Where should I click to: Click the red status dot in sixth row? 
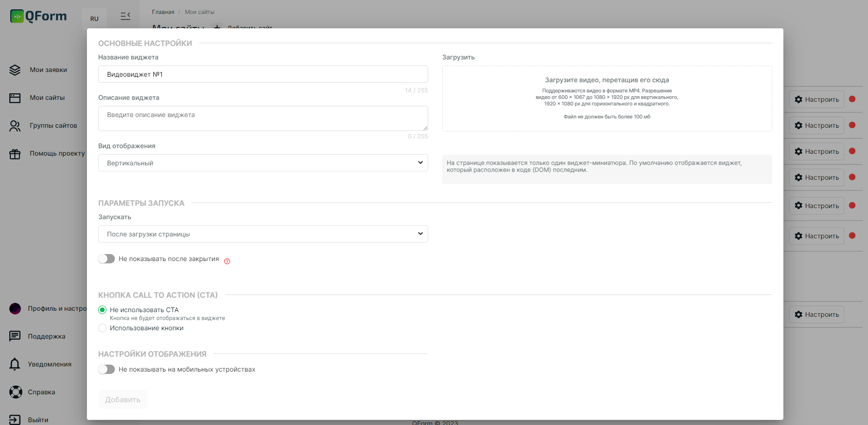click(852, 235)
